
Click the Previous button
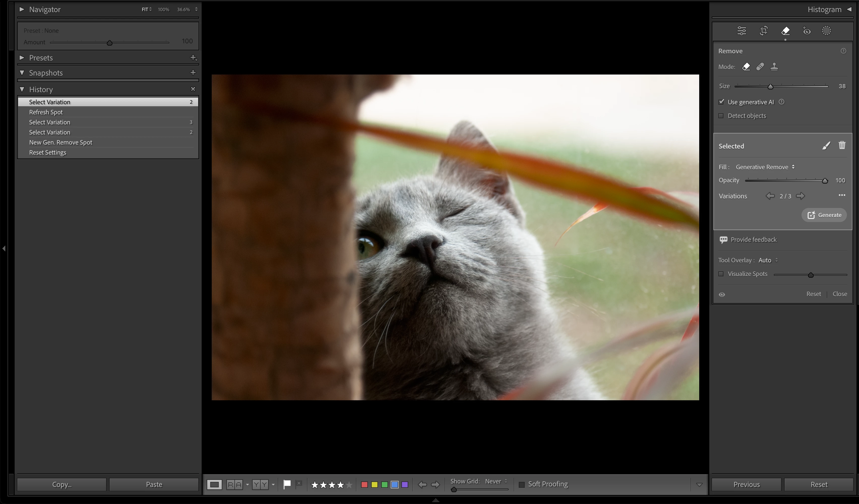[746, 484]
